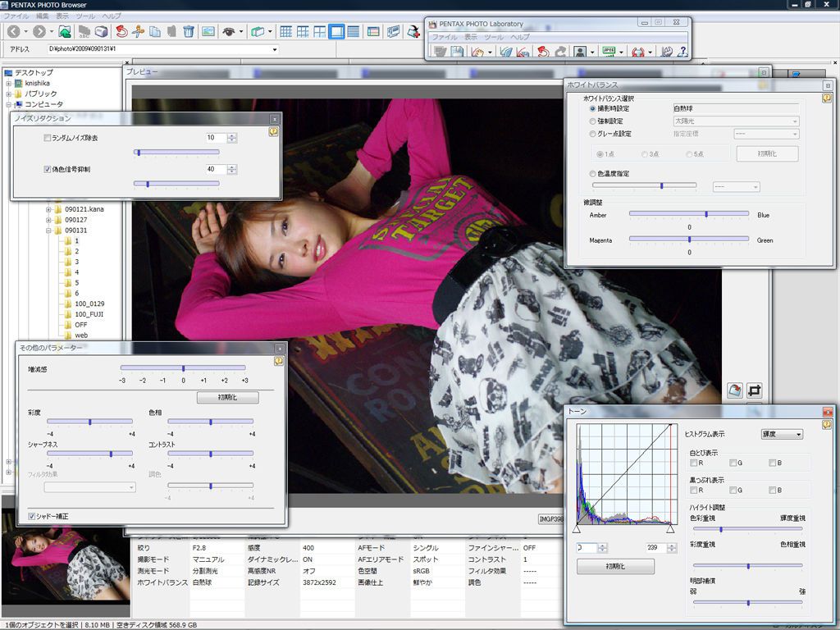The height and width of the screenshot is (630, 840).
Task: Enable the ランダムノイズ除去 checkbox
Action: 48,138
